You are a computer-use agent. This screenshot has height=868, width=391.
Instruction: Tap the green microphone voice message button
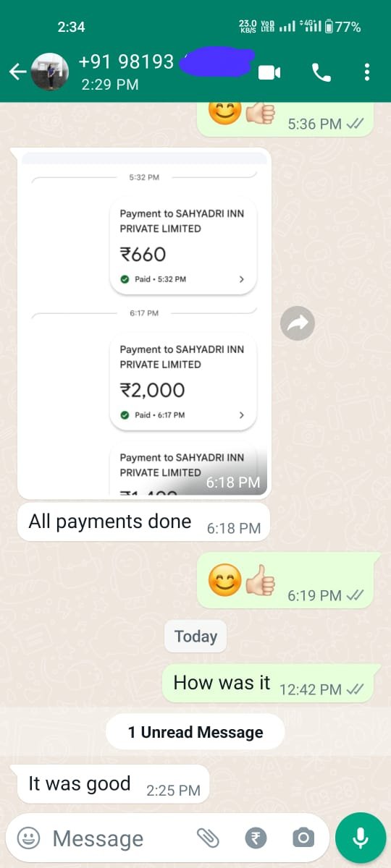(360, 838)
